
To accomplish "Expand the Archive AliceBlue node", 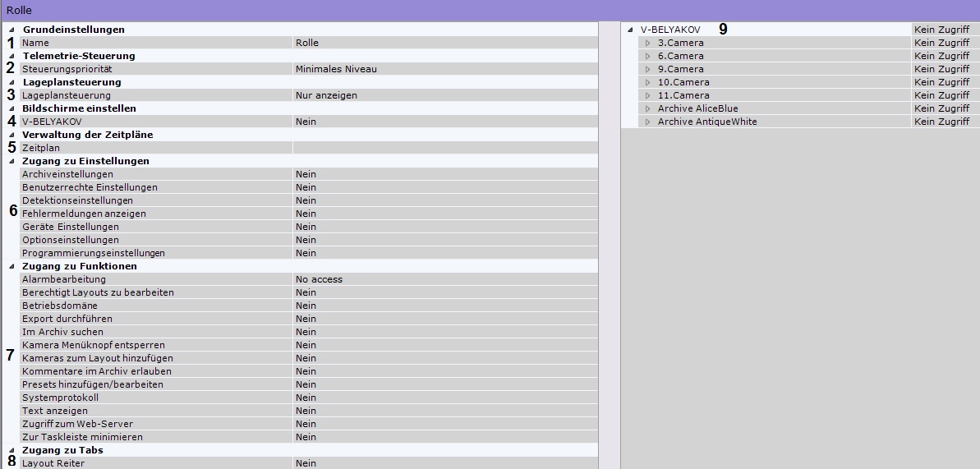I will 647,108.
